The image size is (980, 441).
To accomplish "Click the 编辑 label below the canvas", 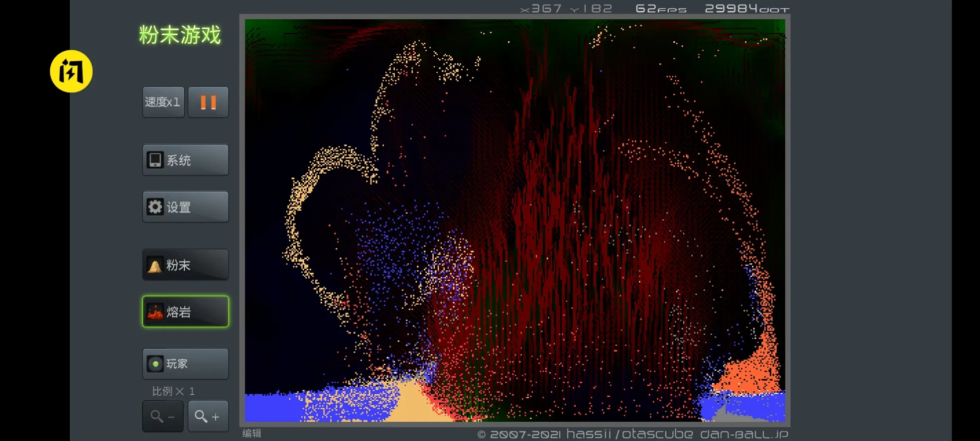I will [x=251, y=433].
